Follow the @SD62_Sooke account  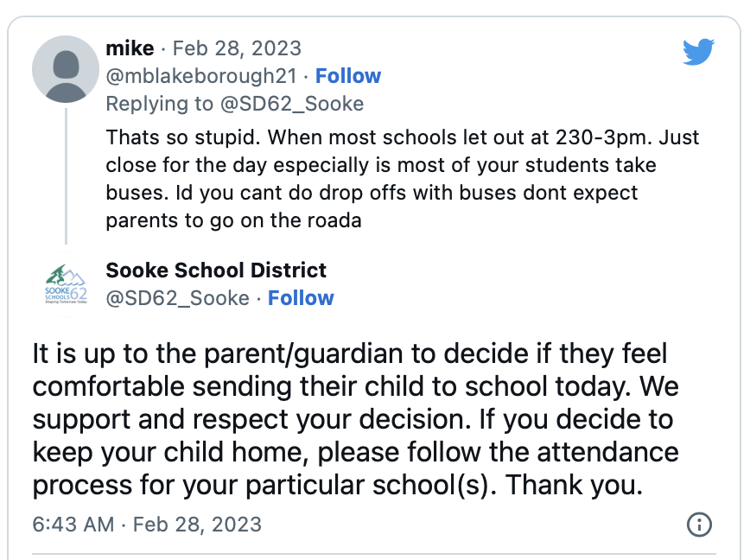pos(301,298)
